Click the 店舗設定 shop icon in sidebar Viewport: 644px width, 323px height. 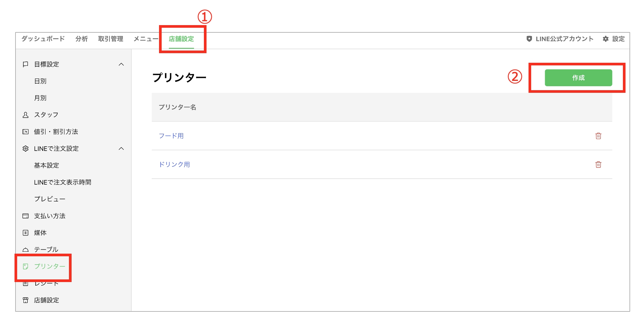pos(25,300)
